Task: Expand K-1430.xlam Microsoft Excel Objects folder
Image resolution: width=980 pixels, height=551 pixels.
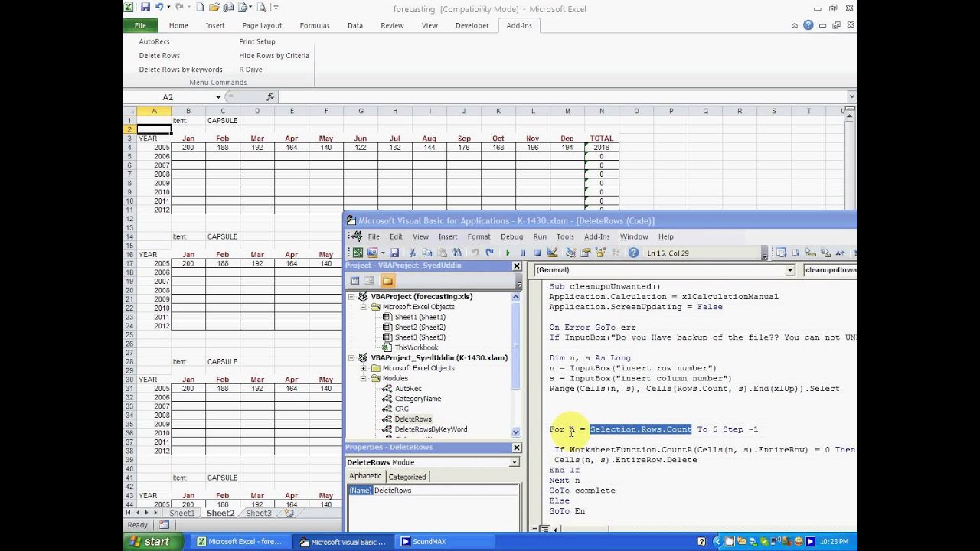Action: 364,368
